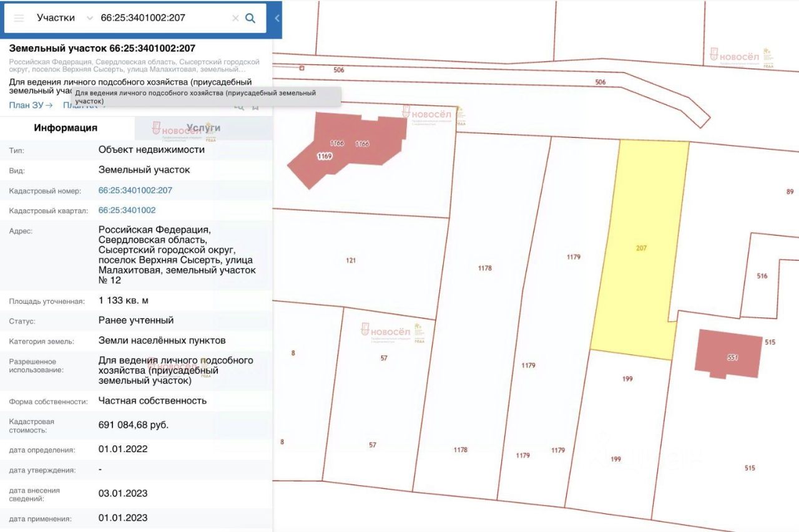Open the Участки object type dropdown

(x=56, y=18)
